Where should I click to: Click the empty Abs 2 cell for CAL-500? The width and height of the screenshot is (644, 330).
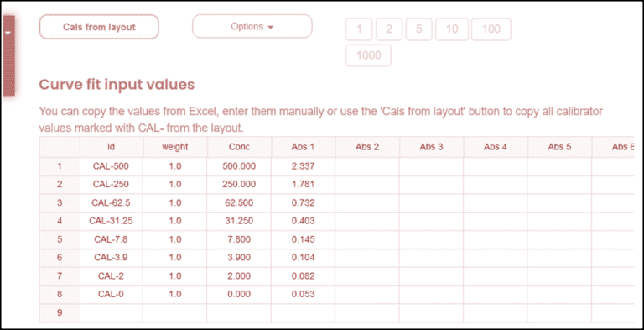(367, 166)
